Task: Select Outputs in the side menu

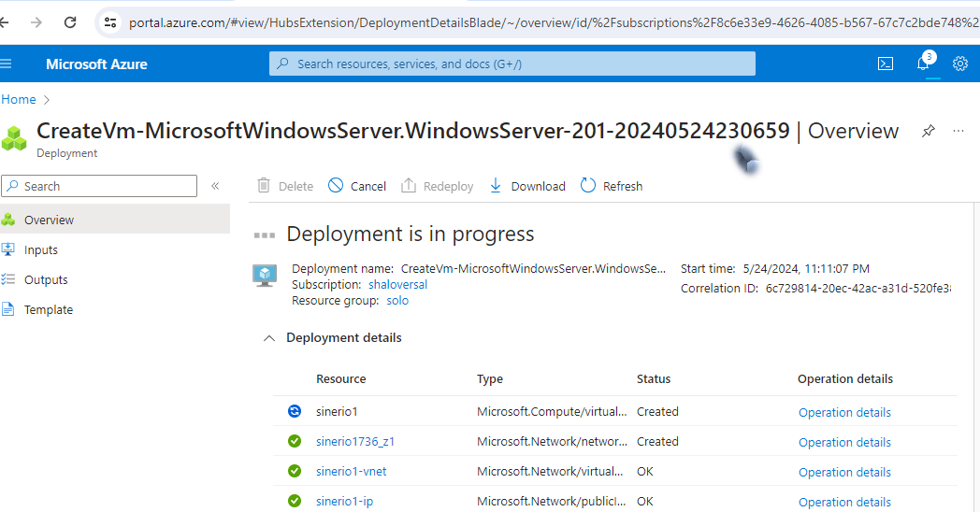Action: point(46,279)
